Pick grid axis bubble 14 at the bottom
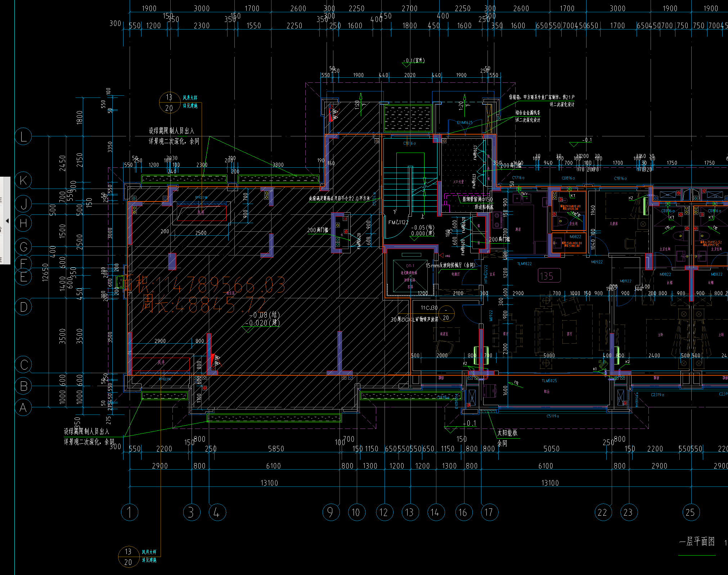The image size is (728, 575). click(436, 512)
